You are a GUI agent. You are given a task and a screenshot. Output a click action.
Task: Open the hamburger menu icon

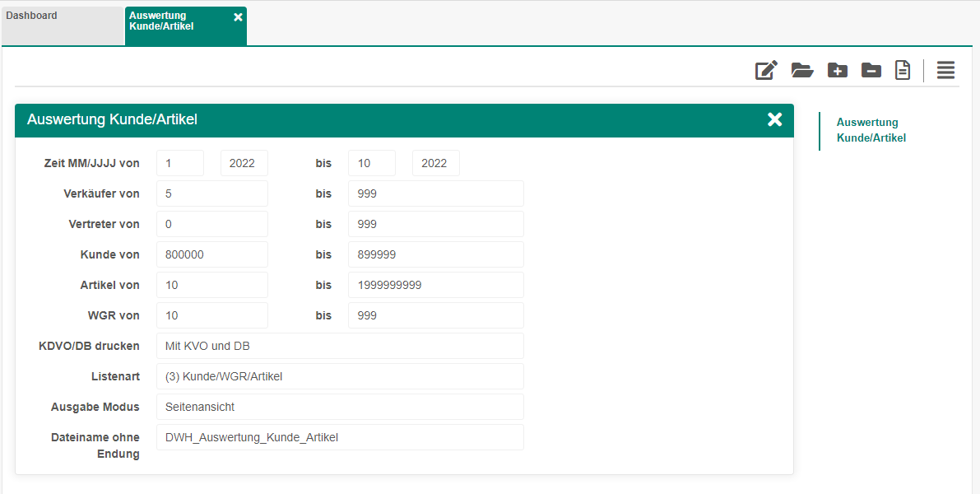(945, 71)
